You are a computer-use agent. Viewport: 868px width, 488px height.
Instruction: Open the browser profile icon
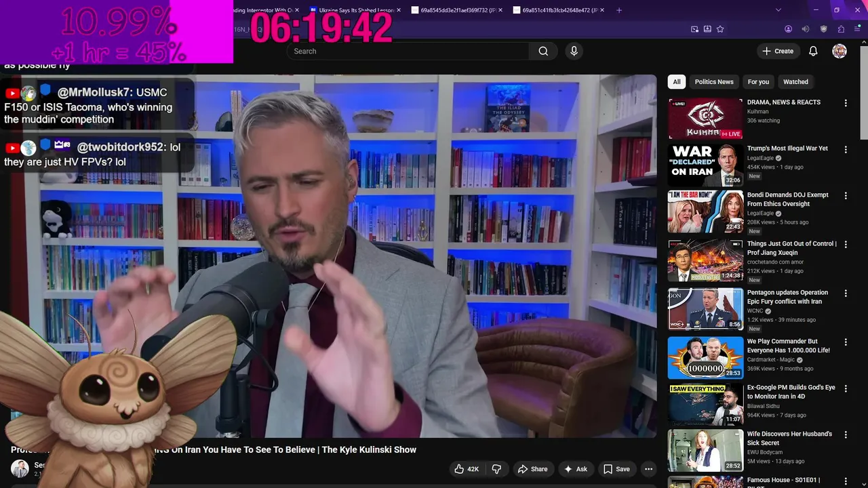(x=788, y=29)
